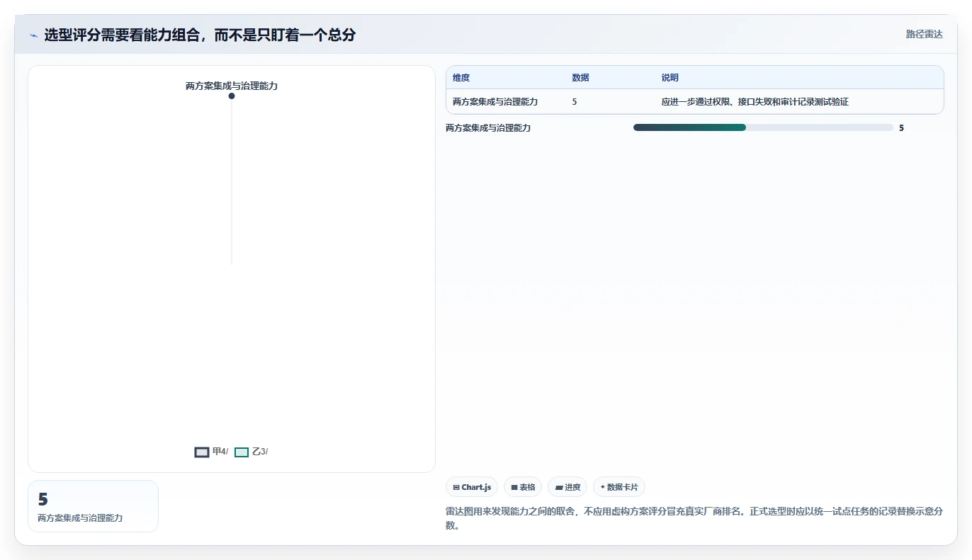Image resolution: width=972 pixels, height=560 pixels.
Task: Select the 数据 column header
Action: 580,78
